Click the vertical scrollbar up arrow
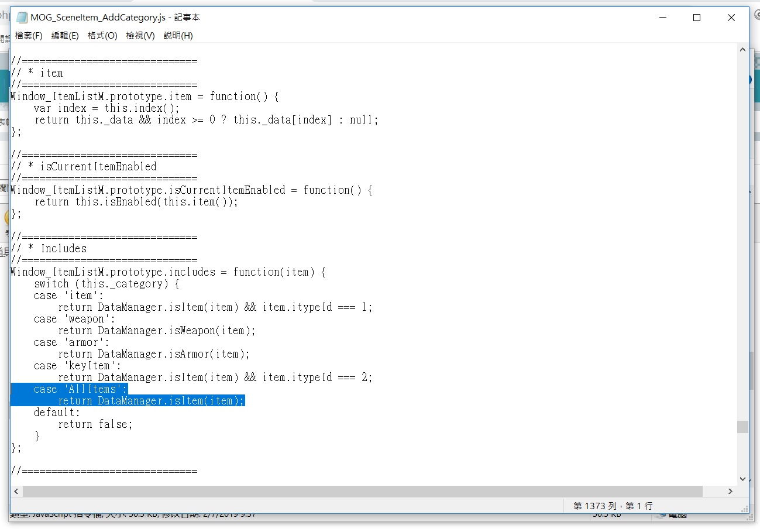The width and height of the screenshot is (760, 532). pos(742,50)
